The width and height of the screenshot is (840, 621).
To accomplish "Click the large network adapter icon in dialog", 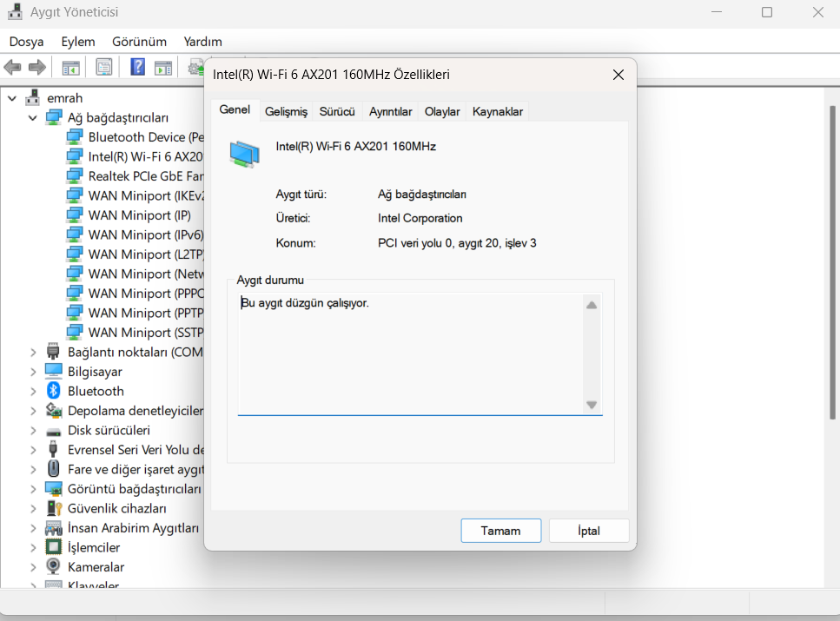I will pos(244,154).
